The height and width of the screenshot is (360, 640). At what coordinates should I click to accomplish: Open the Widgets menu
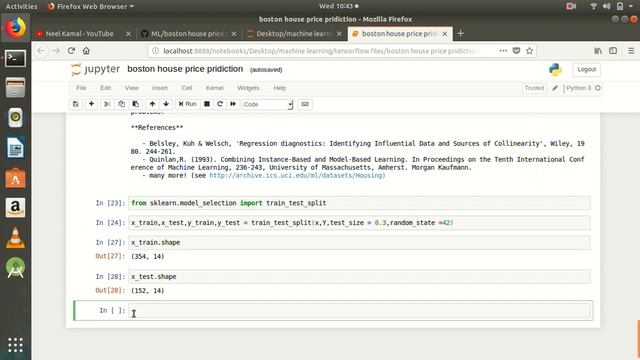(248, 88)
